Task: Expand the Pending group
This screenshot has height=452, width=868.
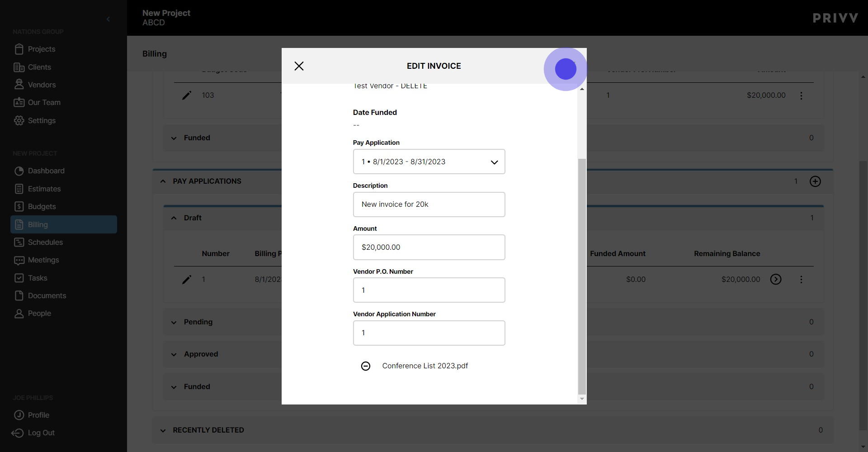Action: pos(174,323)
